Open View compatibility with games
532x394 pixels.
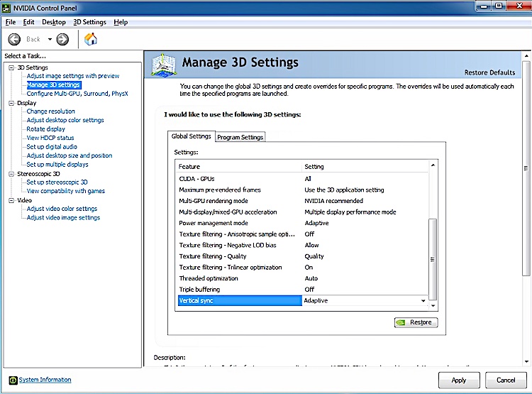(x=65, y=191)
